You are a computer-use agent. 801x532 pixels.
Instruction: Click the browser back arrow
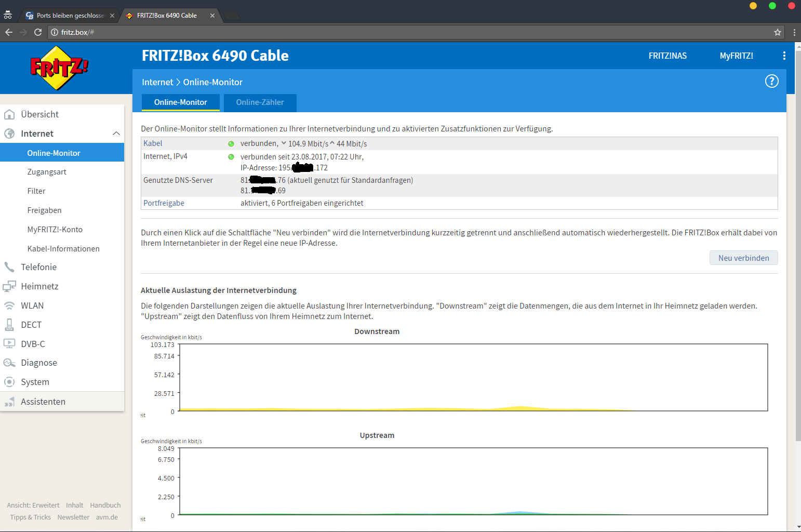pos(9,32)
